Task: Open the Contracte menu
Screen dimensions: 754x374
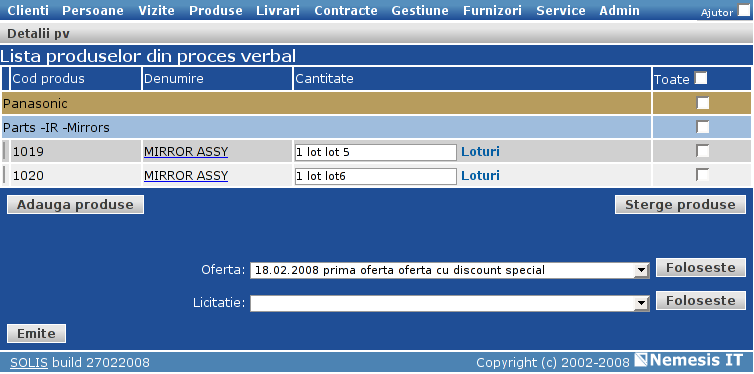Action: [346, 11]
